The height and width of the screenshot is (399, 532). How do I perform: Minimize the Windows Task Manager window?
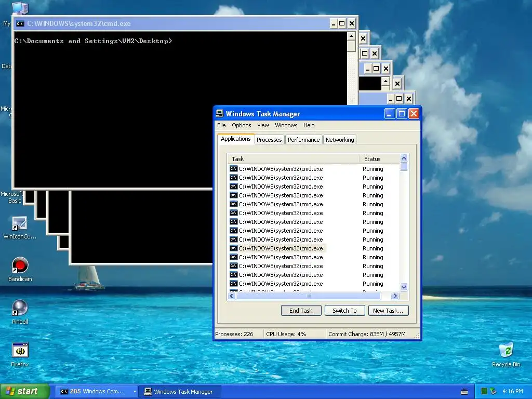click(x=389, y=114)
